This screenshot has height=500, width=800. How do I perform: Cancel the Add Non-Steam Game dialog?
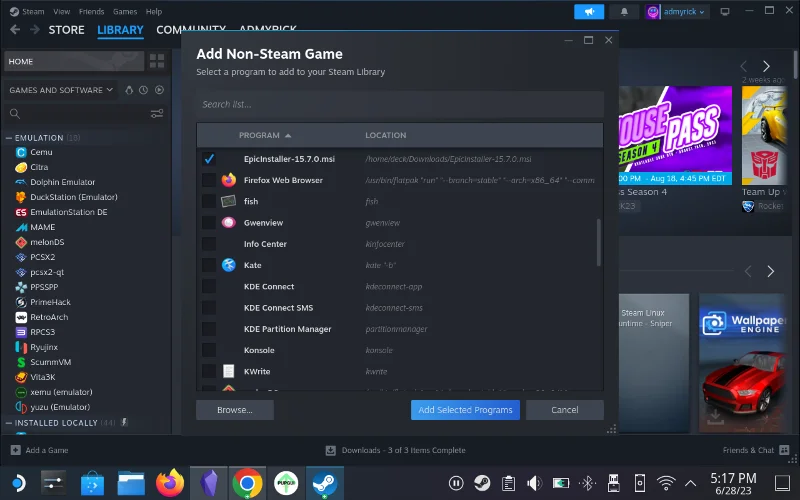[x=565, y=410]
